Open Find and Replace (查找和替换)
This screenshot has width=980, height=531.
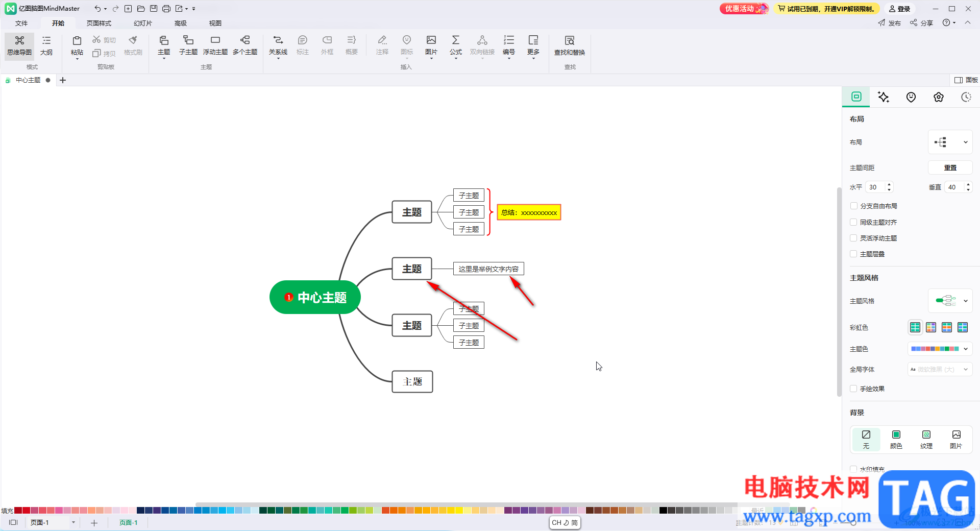pos(570,45)
